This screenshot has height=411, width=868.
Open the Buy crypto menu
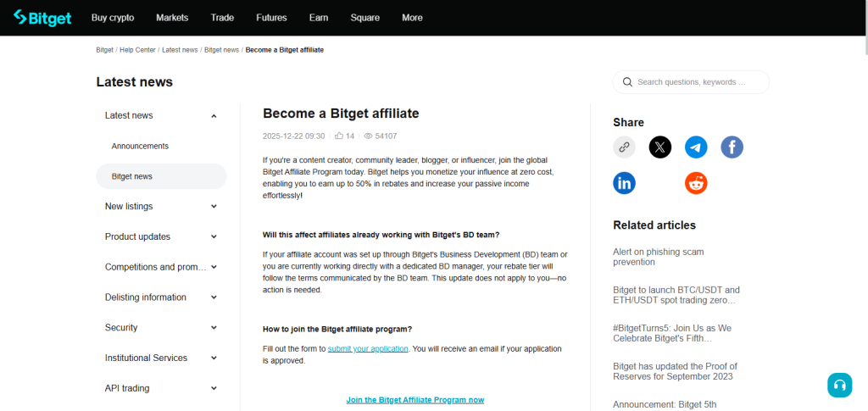pyautogui.click(x=113, y=18)
